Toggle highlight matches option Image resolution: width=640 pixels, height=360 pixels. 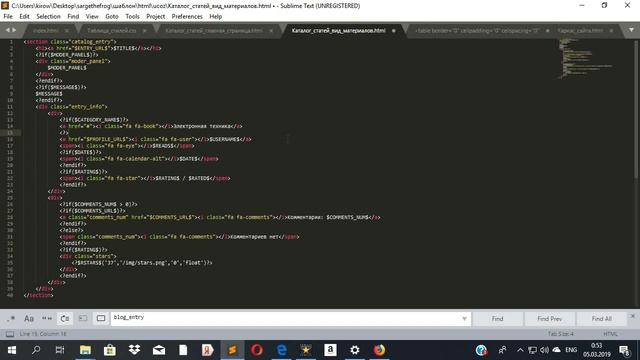tap(101, 318)
